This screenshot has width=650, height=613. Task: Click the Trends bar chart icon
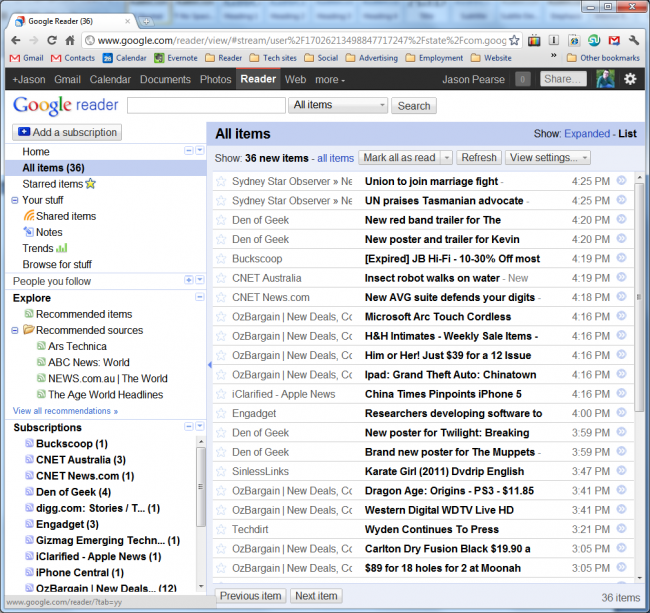62,248
